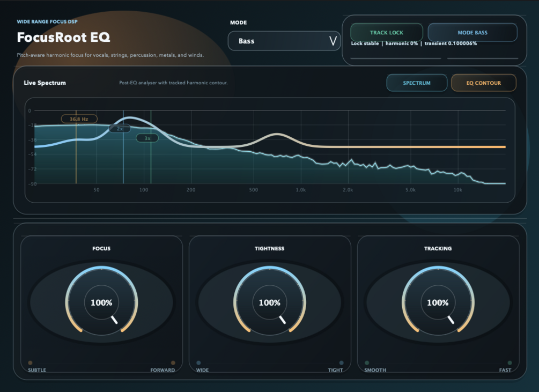This screenshot has width=539, height=392.
Task: Click the 1.0k frequency axis label
Action: 301,190
